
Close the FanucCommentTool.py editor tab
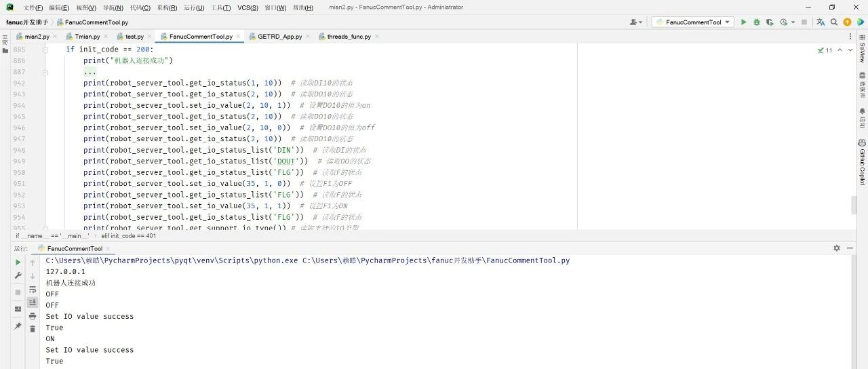238,37
